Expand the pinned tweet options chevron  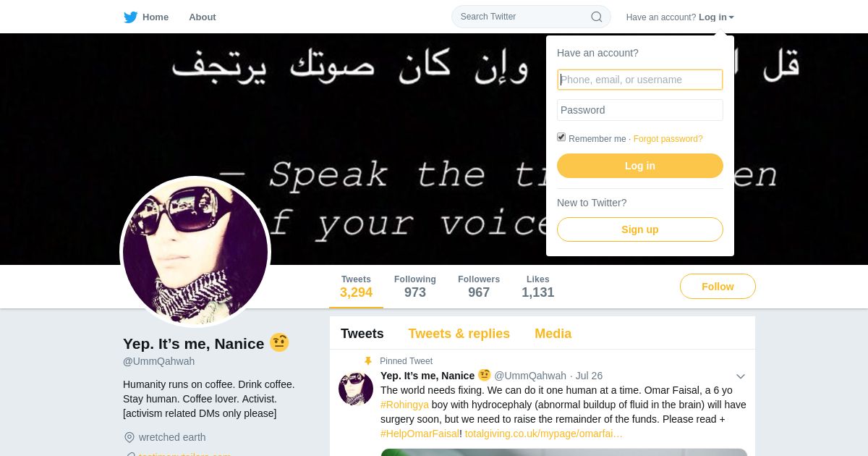(741, 376)
